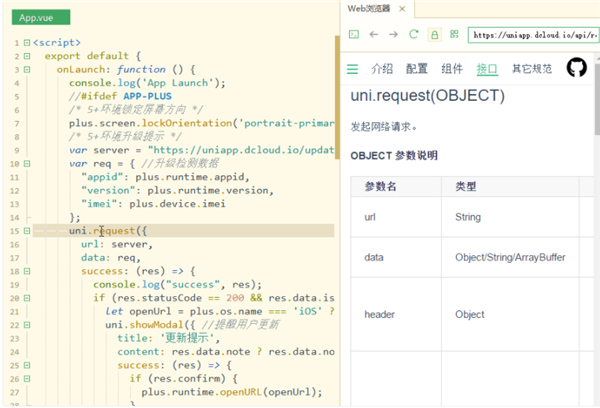The width and height of the screenshot is (600, 408).
Task: Open the 介绍 navigation link
Action: pyautogui.click(x=382, y=69)
